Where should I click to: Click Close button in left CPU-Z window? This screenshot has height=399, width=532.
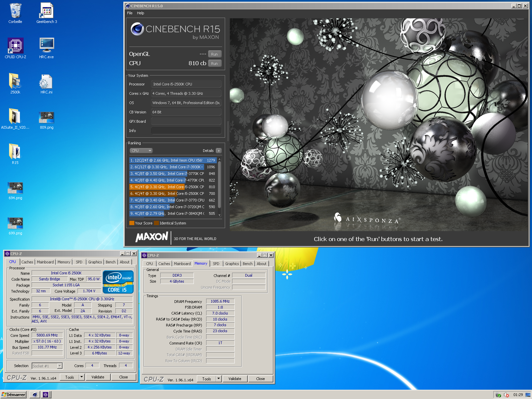tap(123, 377)
